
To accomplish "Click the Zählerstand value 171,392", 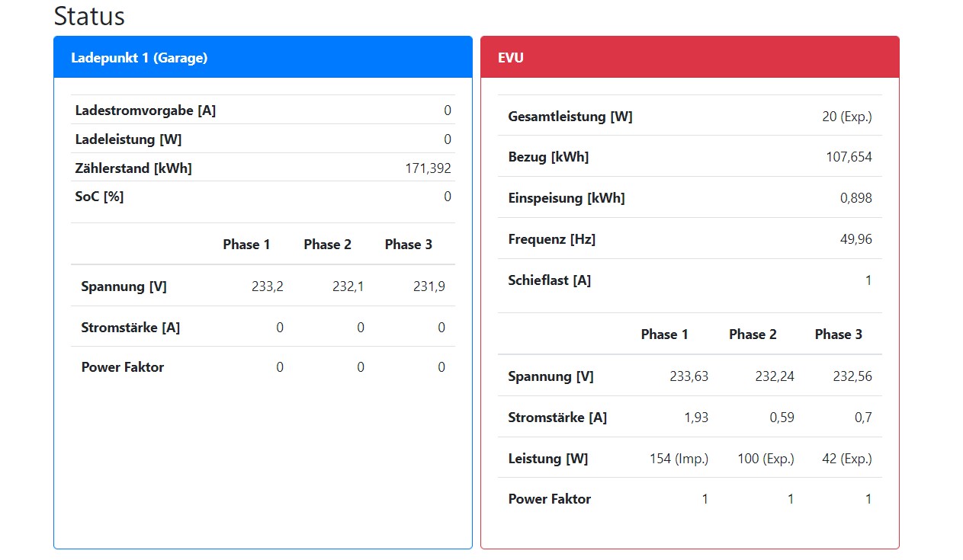I will 428,168.
